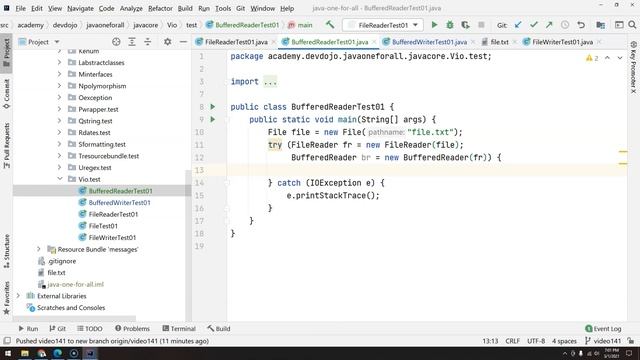The image size is (640, 360).
Task: Open the Event Log
Action: tap(603, 328)
